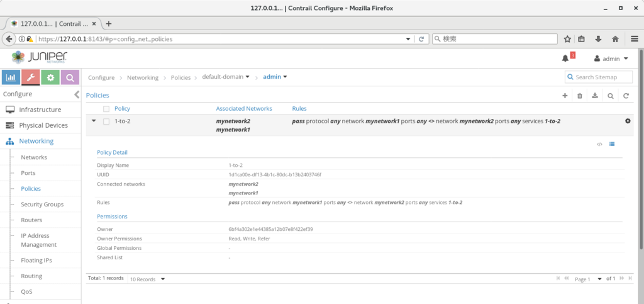Toggle the select-all policies checkbox
Image resolution: width=644 pixels, height=304 pixels.
click(x=106, y=109)
